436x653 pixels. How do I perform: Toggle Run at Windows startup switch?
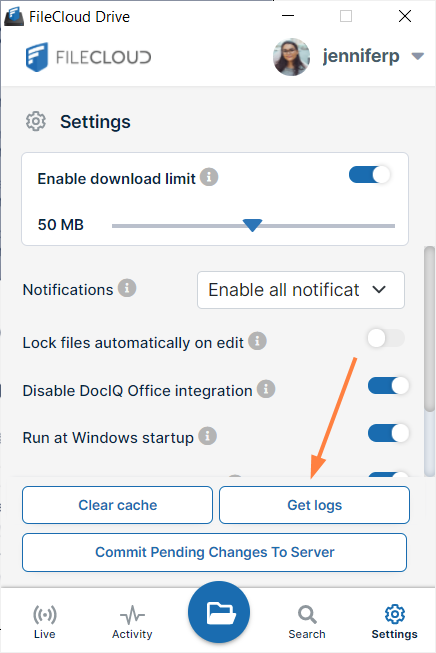pos(389,433)
